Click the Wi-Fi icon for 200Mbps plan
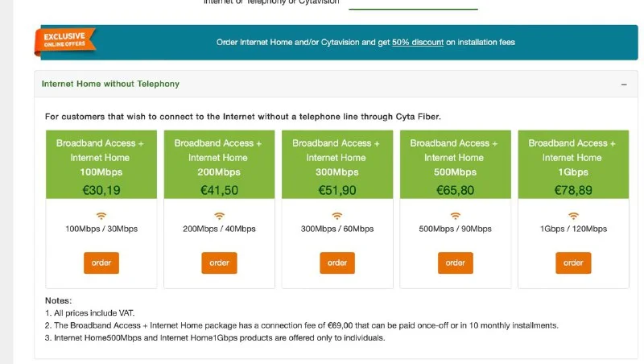Viewport: 644px width, 364px height. click(x=219, y=216)
